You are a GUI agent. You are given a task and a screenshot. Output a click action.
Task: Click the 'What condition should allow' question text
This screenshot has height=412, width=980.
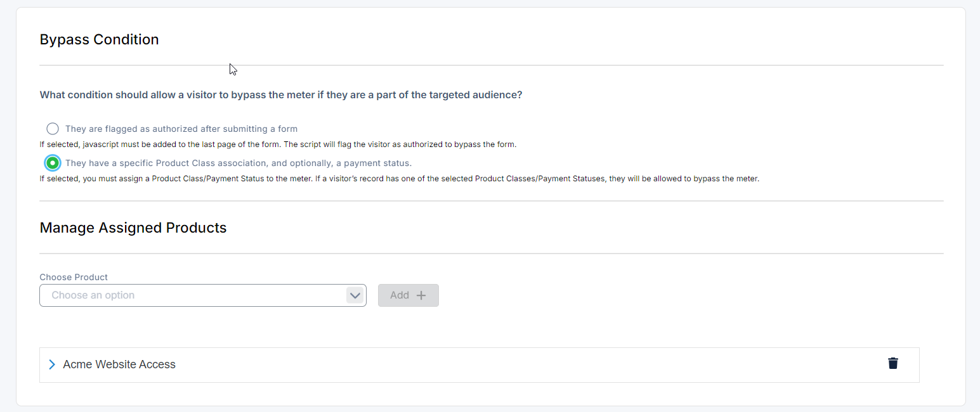pos(280,95)
